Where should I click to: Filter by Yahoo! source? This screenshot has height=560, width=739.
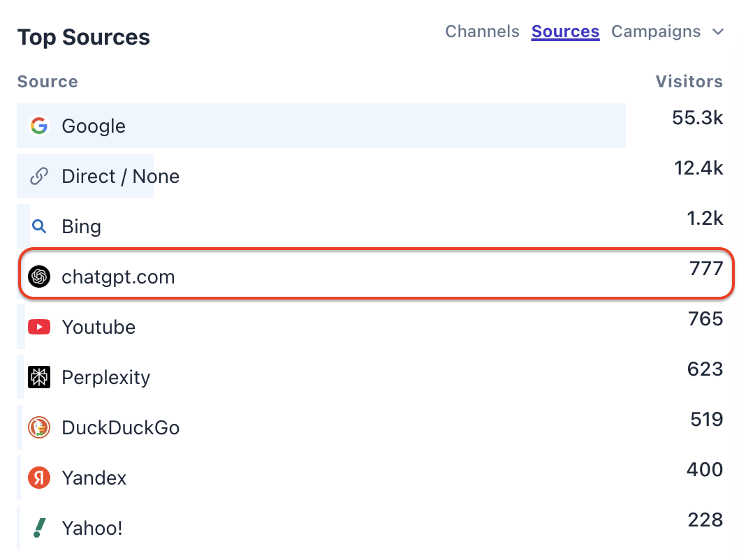coord(92,529)
